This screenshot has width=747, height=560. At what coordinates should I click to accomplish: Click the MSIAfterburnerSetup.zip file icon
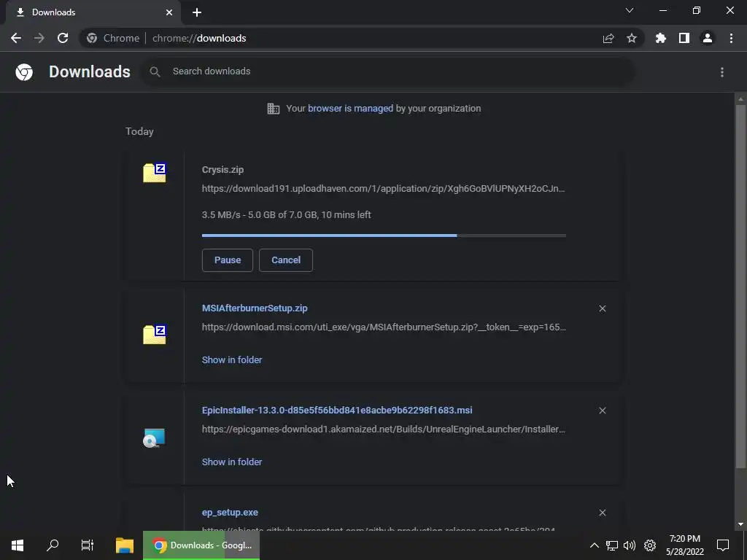(x=155, y=334)
